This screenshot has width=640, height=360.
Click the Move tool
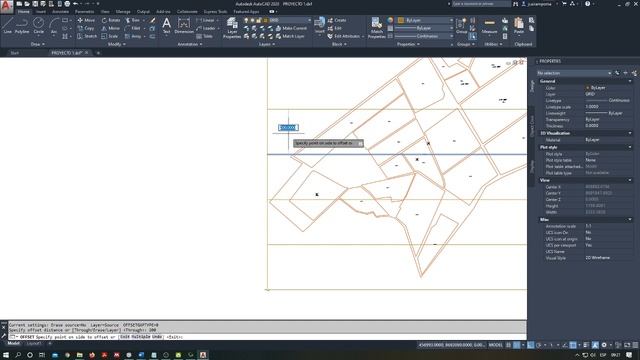(86, 20)
